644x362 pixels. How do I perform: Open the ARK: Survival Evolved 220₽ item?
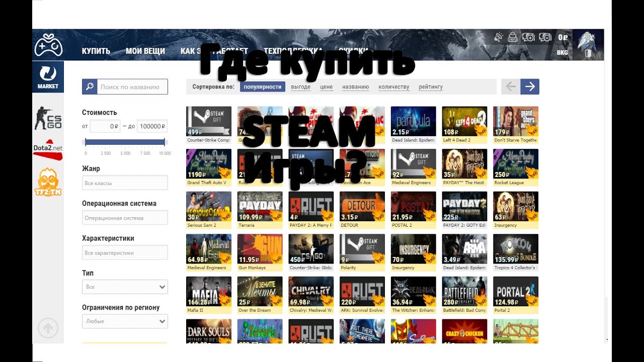(x=362, y=296)
